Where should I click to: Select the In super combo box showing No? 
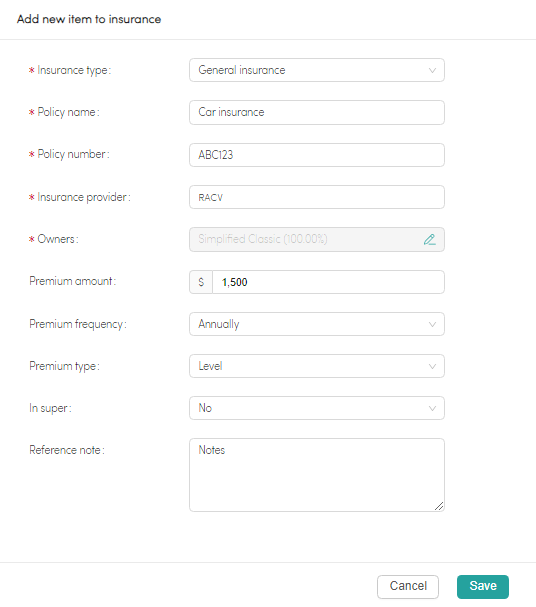tap(317, 408)
